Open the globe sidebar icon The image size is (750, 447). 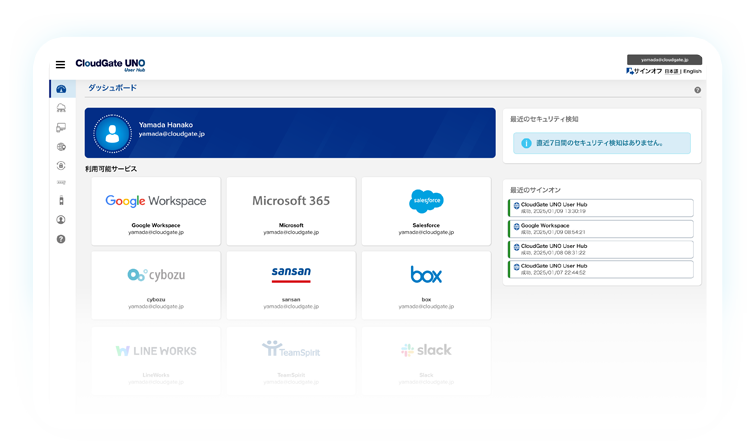click(x=61, y=147)
